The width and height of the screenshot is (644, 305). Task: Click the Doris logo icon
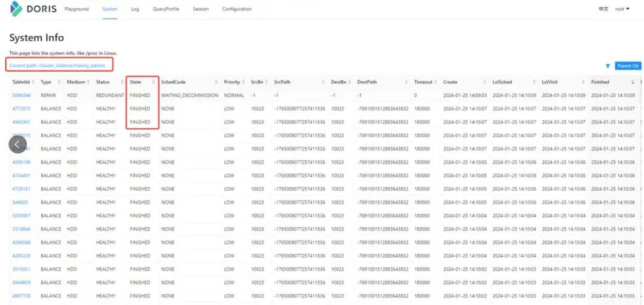pos(16,8)
